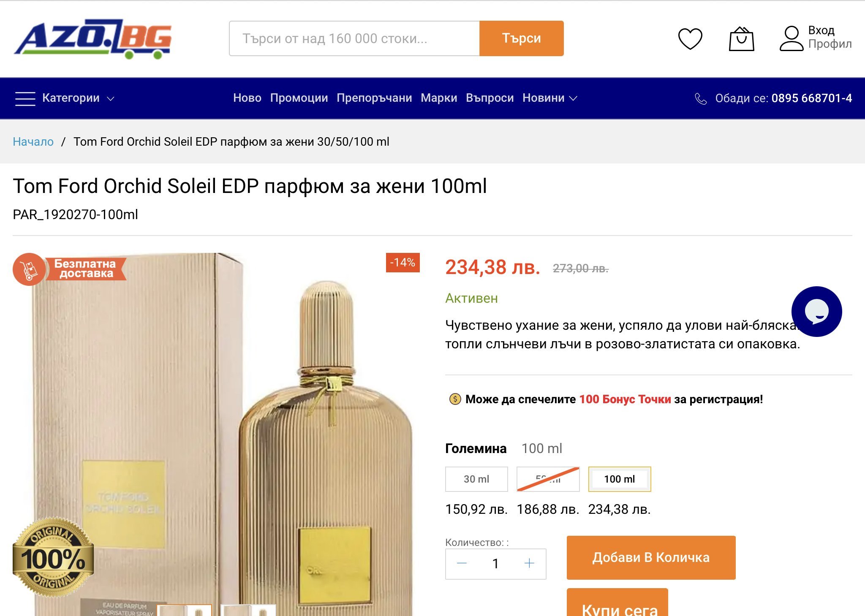Click the Начало breadcrumb link
The image size is (865, 616).
(x=33, y=142)
